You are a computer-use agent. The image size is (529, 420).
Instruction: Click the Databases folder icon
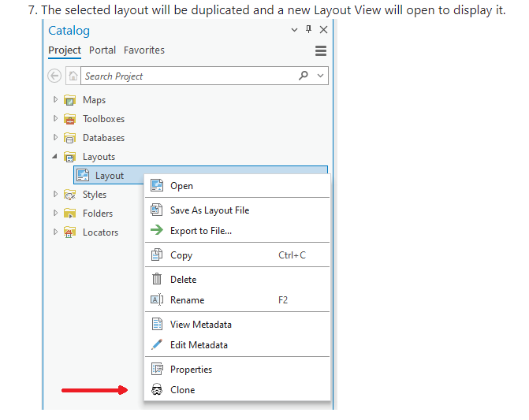tap(69, 138)
